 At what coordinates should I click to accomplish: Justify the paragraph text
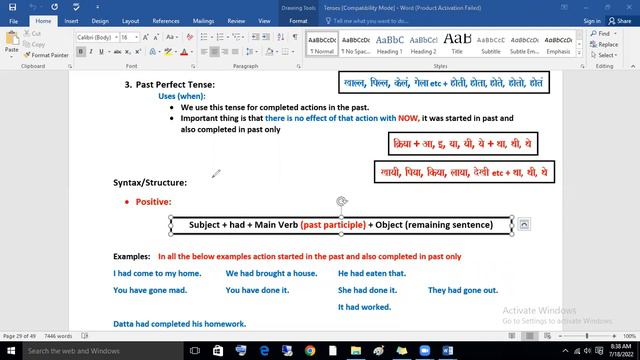(x=235, y=52)
